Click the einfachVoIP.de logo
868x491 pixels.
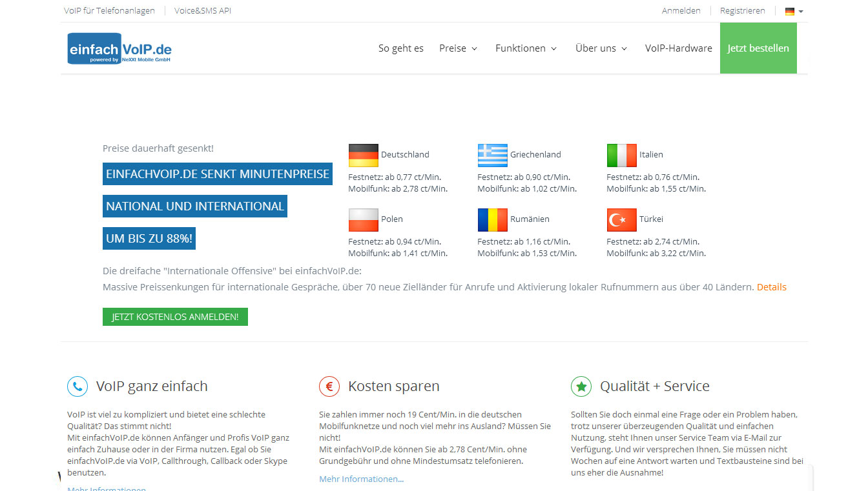click(119, 48)
